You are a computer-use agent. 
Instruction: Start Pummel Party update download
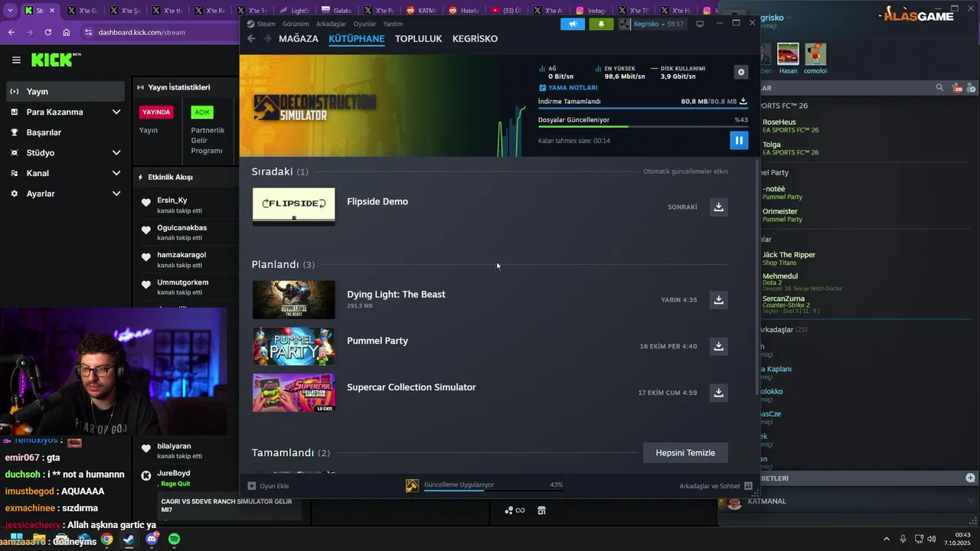pyautogui.click(x=718, y=346)
